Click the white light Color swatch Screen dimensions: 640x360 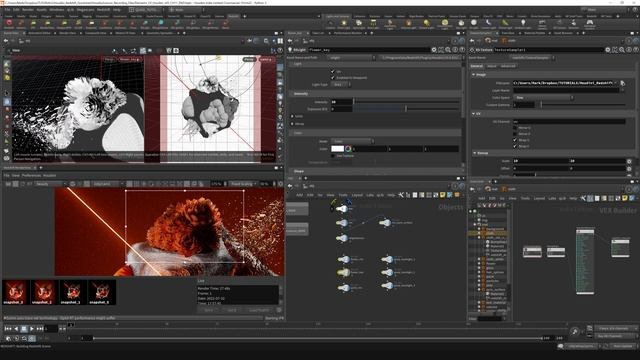(x=338, y=149)
